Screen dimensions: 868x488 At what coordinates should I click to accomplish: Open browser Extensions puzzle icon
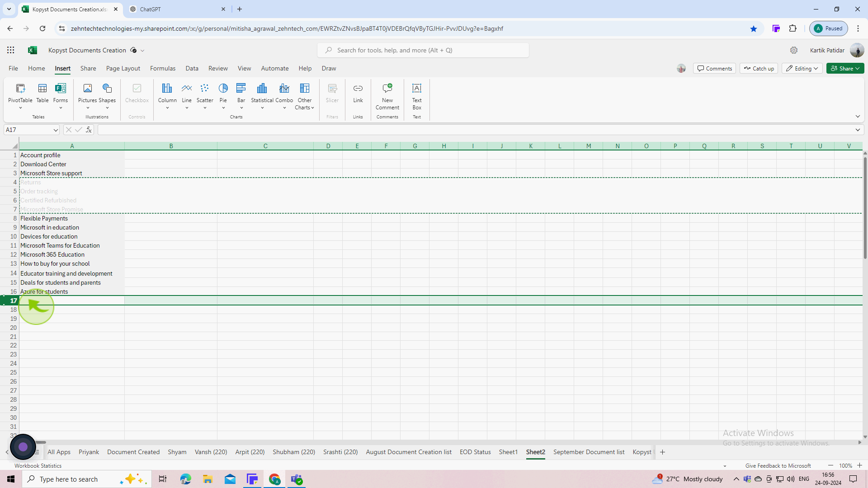point(793,28)
